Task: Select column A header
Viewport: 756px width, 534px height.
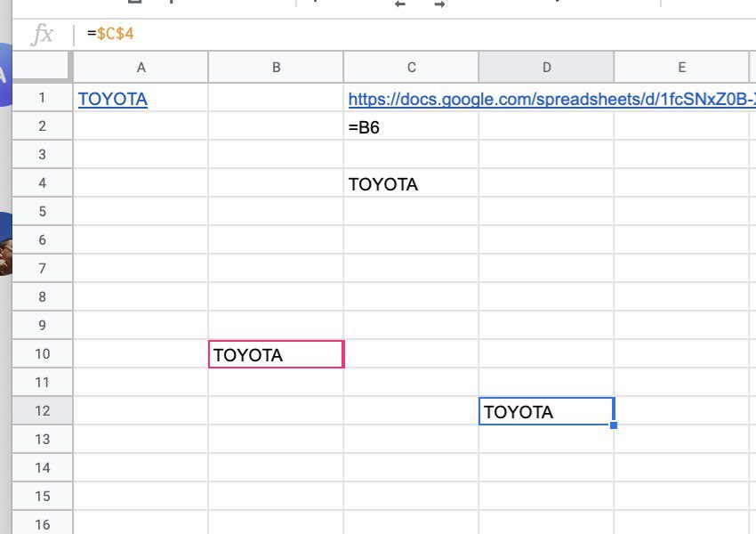Action: [x=141, y=68]
